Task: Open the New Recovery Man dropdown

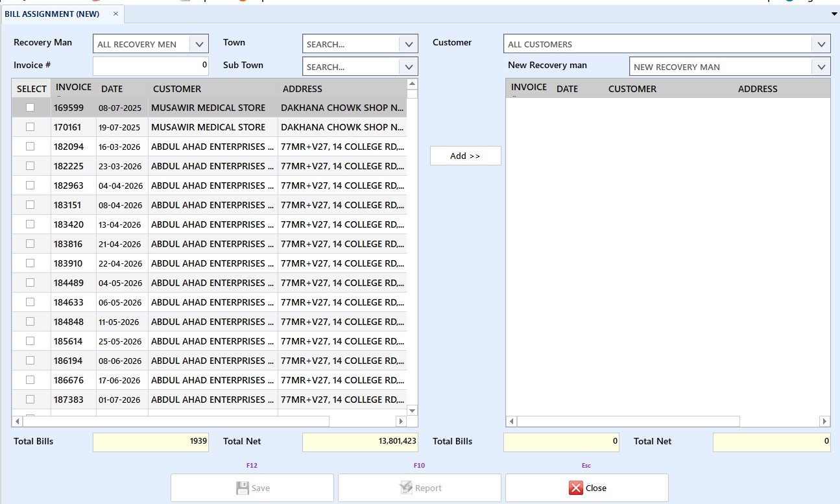Action: point(821,67)
